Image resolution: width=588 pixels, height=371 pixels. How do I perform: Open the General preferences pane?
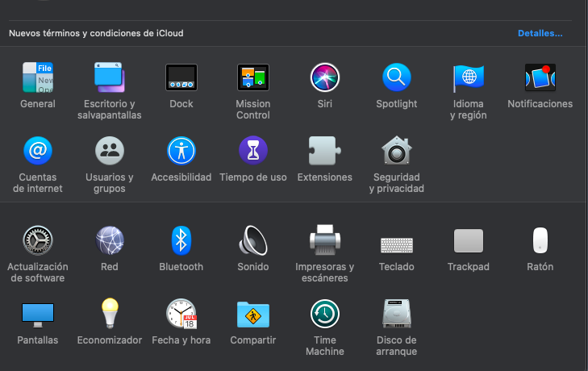coord(38,78)
